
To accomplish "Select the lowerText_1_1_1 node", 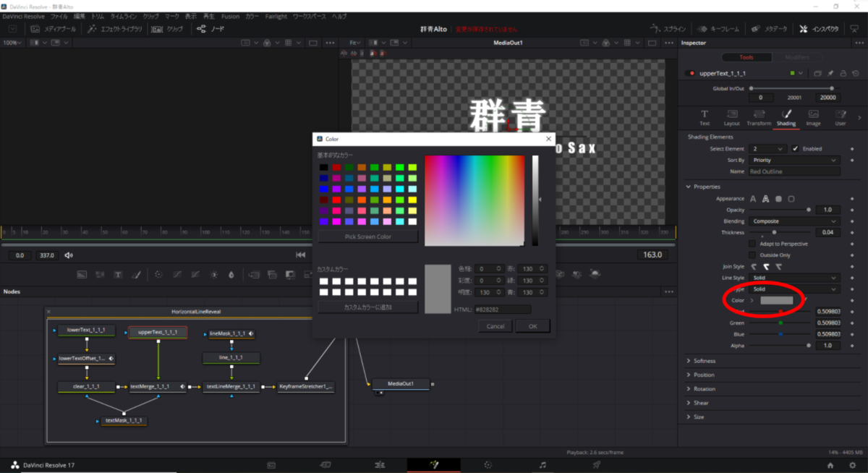I will click(x=85, y=331).
